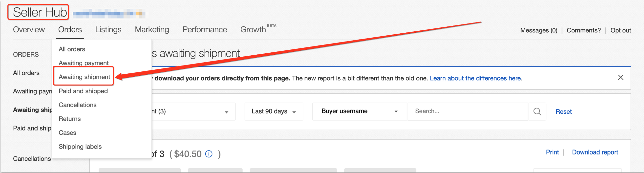Image resolution: width=644 pixels, height=173 pixels.
Task: Select Awaiting shipment in the dropdown menu
Action: pyautogui.click(x=85, y=77)
